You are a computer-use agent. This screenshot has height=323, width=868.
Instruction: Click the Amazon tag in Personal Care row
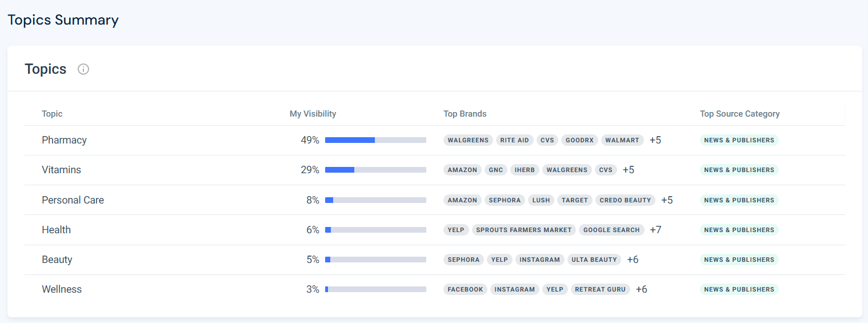tap(462, 200)
